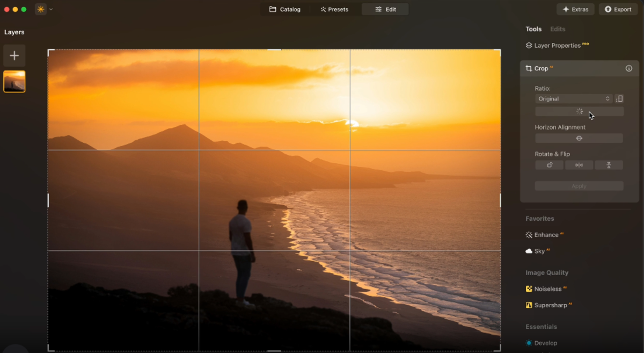Open the Ratio dropdown set to Original

click(x=573, y=99)
